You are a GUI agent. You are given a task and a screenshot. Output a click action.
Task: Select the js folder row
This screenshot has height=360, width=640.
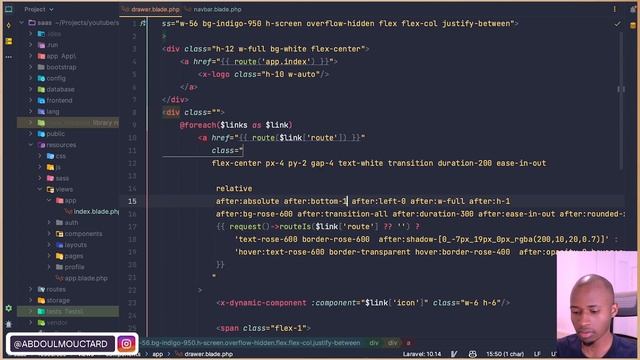(68, 167)
